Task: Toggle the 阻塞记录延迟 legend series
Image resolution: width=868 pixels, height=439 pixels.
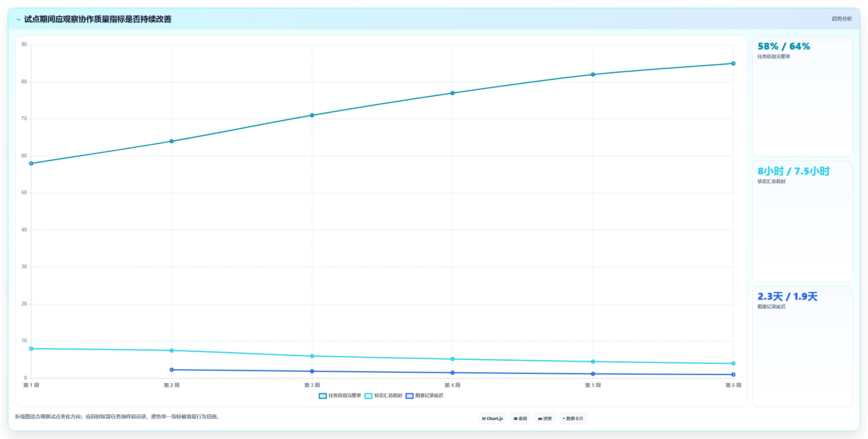Action: tap(424, 396)
